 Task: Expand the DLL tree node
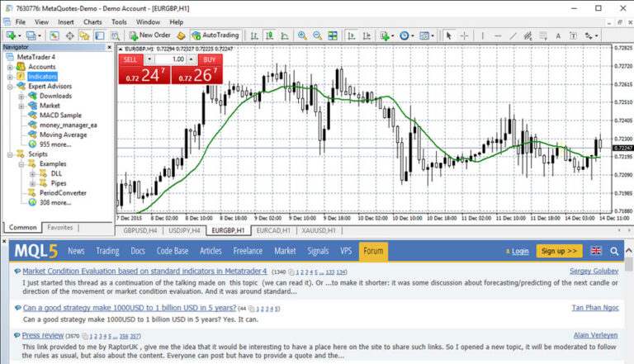pyautogui.click(x=33, y=174)
